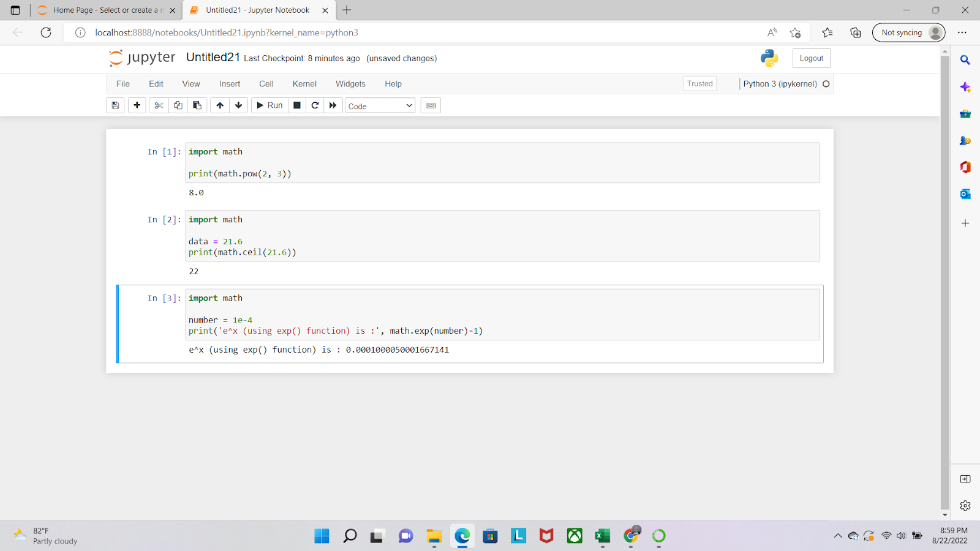
Task: Restart kernel and run all icon
Action: 333,105
